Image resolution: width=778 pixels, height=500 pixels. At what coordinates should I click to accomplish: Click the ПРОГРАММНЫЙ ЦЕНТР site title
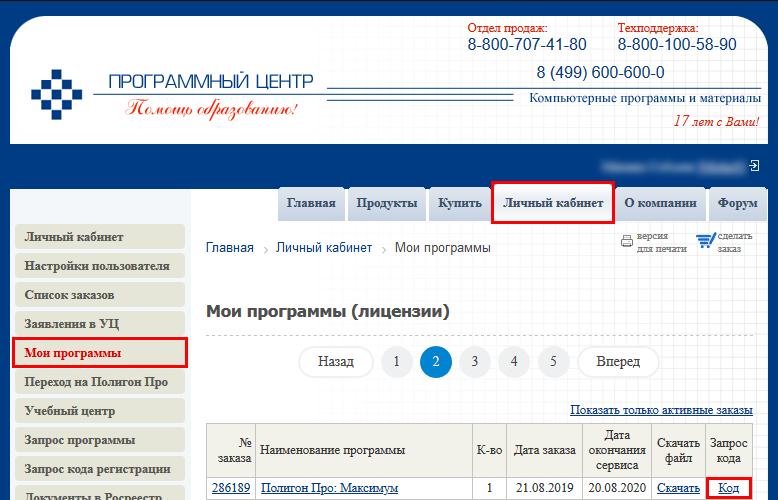pos(211,81)
